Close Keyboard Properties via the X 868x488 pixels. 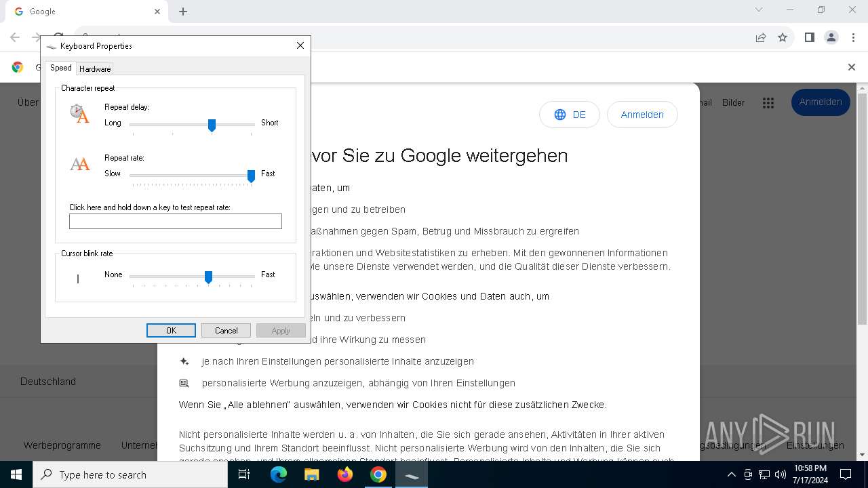click(x=300, y=45)
